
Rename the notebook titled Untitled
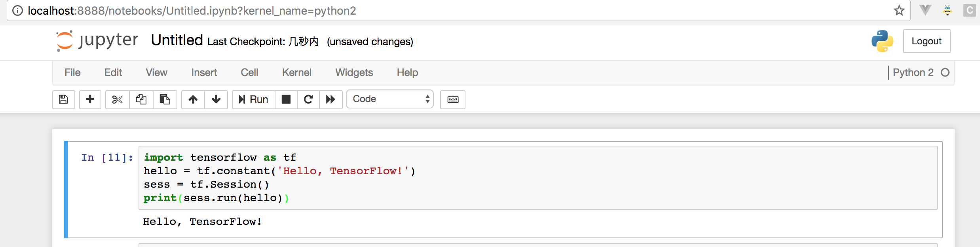[177, 40]
